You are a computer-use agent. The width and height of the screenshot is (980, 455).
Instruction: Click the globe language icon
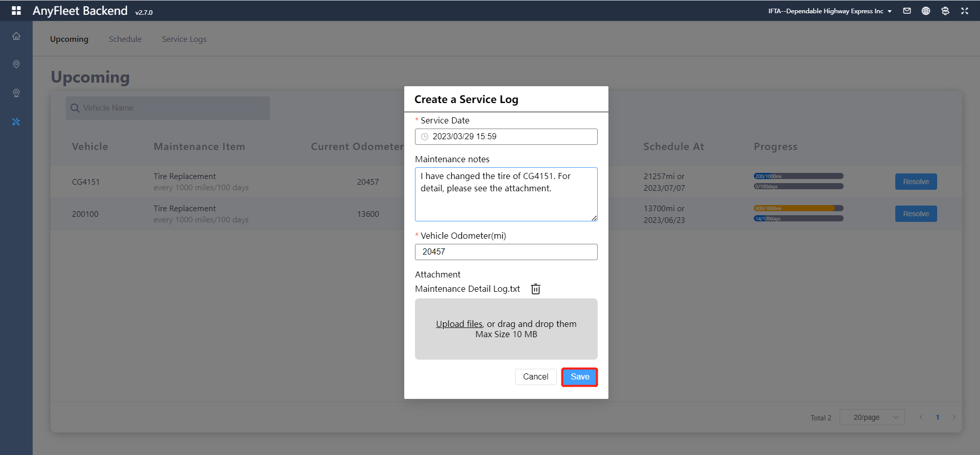pos(926,11)
